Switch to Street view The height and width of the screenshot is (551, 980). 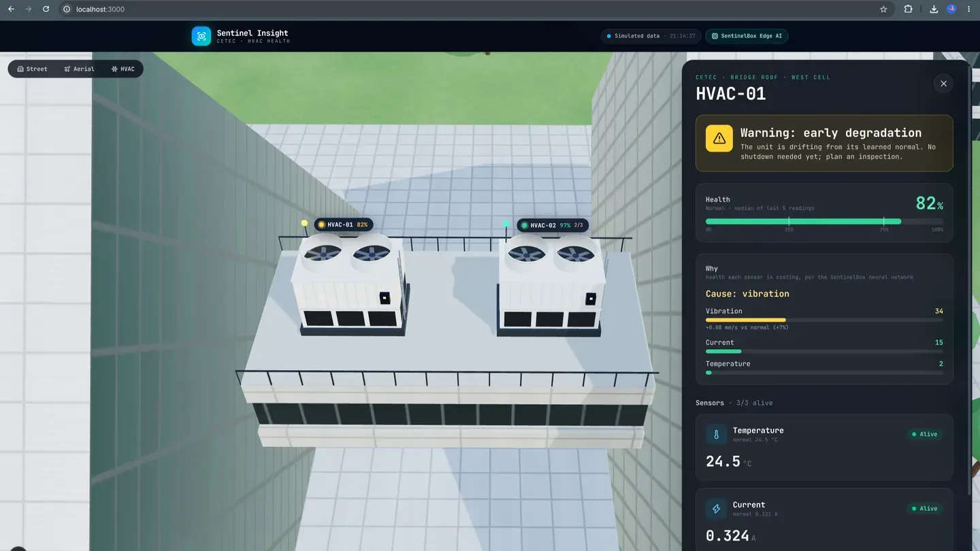click(33, 69)
